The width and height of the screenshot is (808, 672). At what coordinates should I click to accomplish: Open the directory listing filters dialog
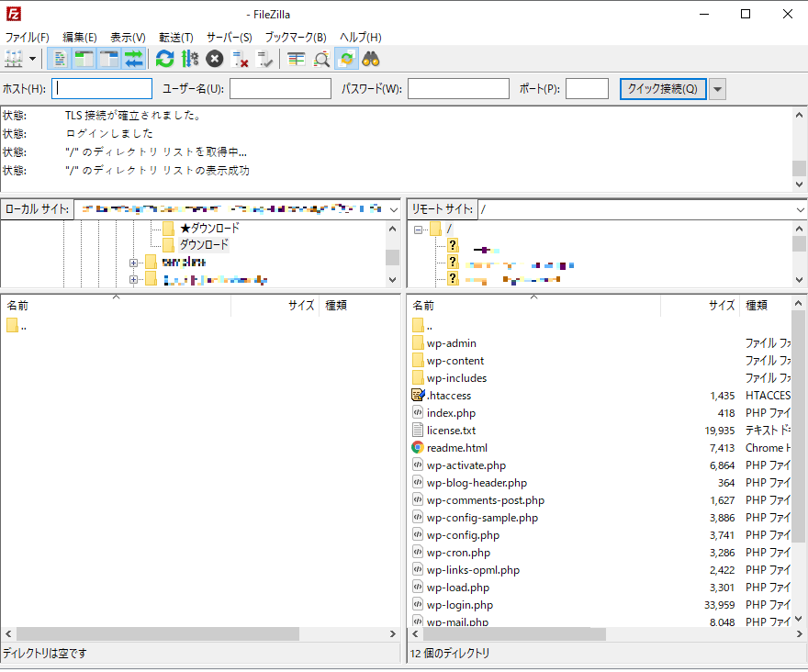click(x=297, y=59)
